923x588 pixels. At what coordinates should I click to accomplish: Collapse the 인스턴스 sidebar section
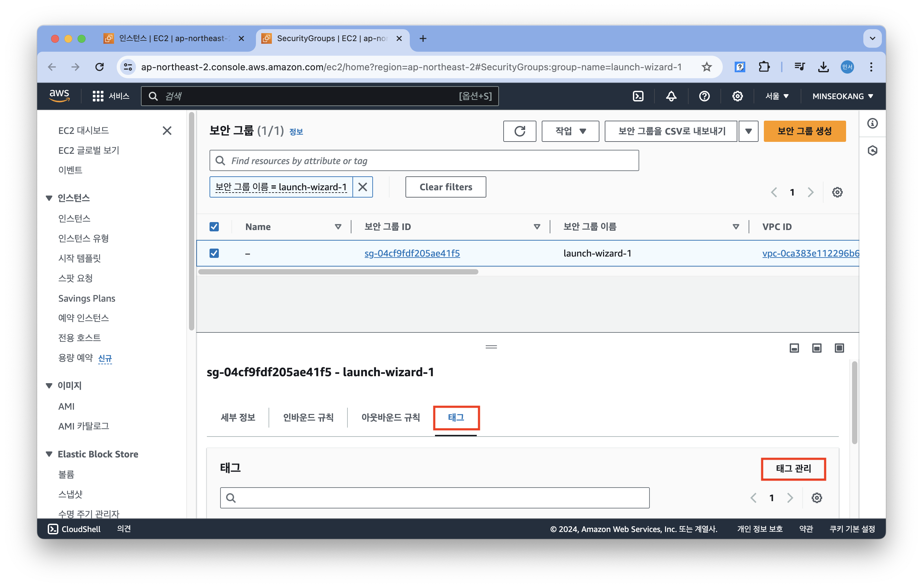(49, 198)
